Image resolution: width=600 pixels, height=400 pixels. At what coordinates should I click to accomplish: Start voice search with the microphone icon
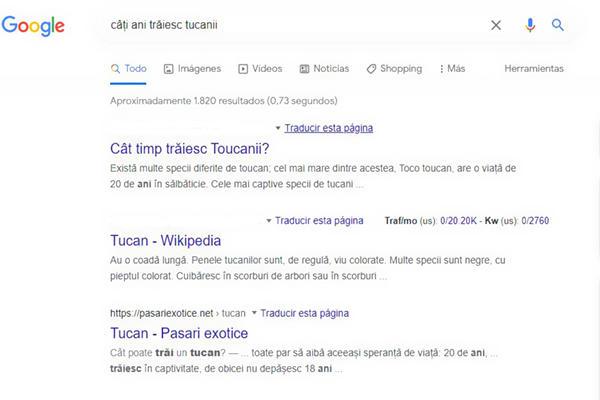tap(530, 25)
